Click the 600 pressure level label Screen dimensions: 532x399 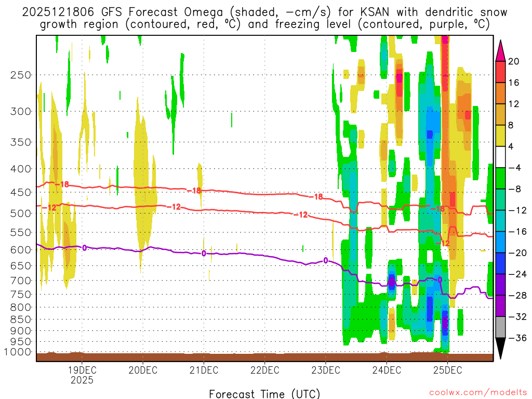pos(21,250)
